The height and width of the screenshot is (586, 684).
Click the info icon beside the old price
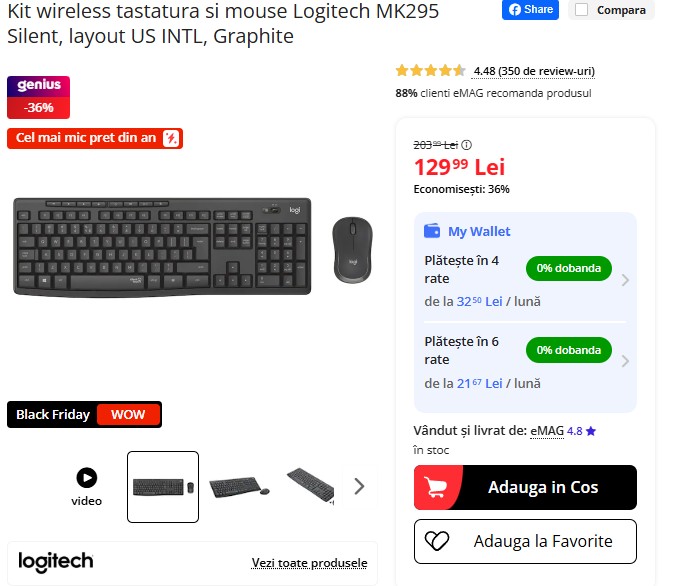coord(466,145)
